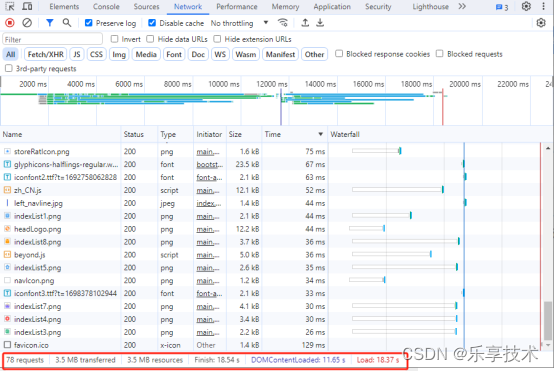The image size is (554, 372).
Task: Open initiator link of zh_CN.js
Action: 208,190
